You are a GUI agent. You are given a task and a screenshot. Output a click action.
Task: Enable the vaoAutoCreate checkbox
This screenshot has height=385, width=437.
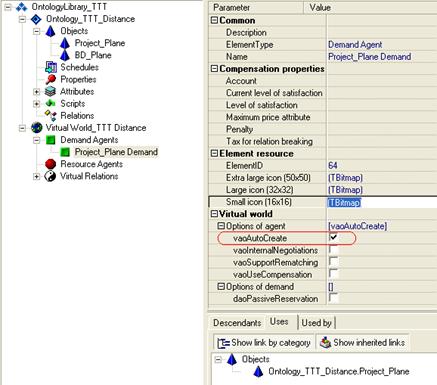(x=333, y=238)
